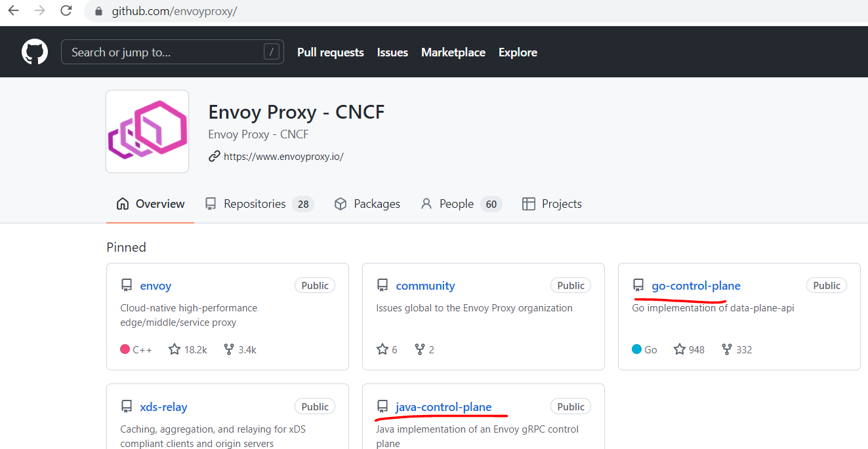Click the Repositories count badge 28
Viewport: 868px width, 449px height.
(x=303, y=204)
